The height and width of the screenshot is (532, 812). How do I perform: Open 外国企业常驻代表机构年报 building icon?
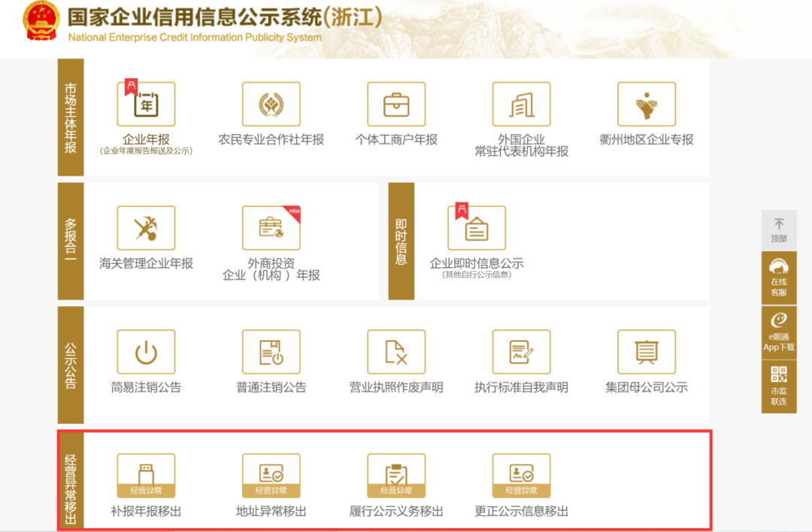[521, 105]
